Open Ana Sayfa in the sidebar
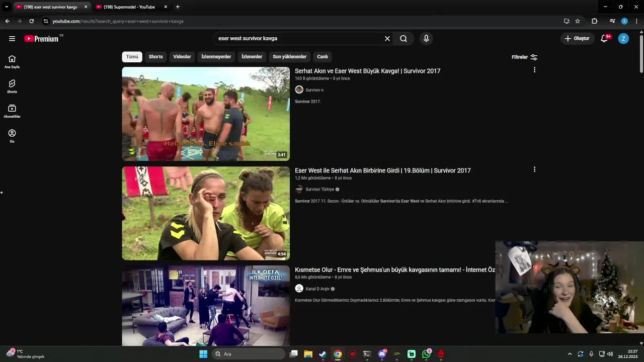644x362 pixels. [x=12, y=62]
